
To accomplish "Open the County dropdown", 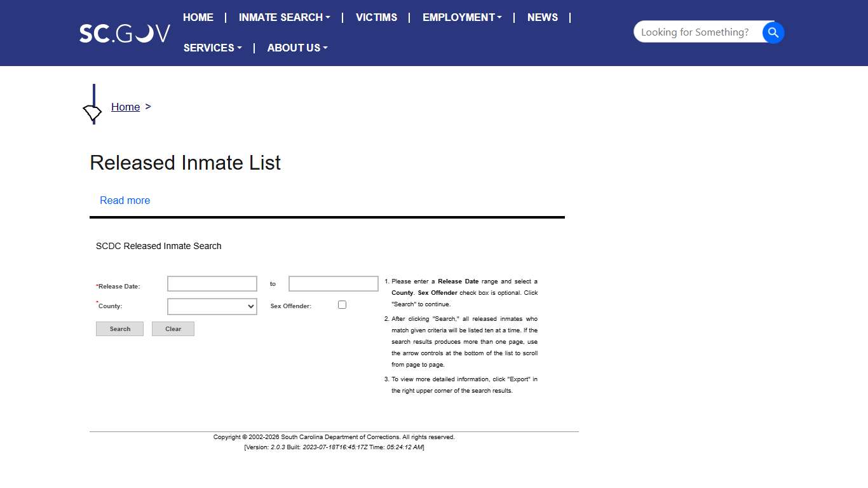I will pos(212,306).
